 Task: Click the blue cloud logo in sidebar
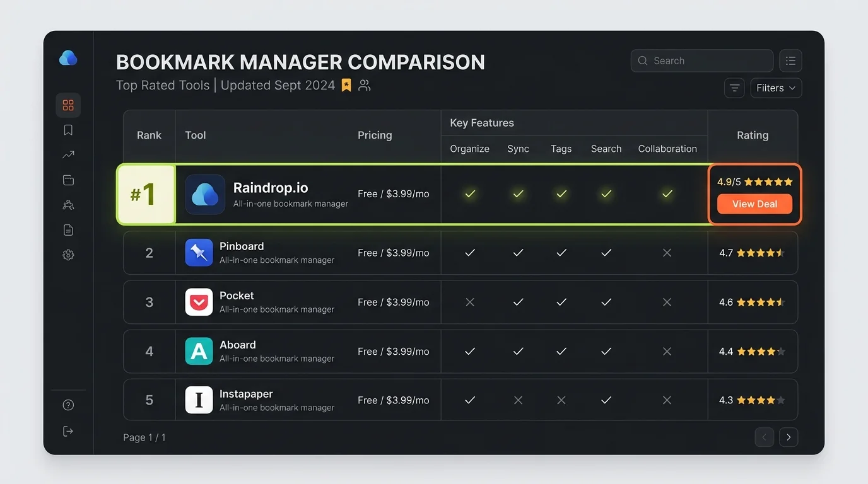[68, 58]
